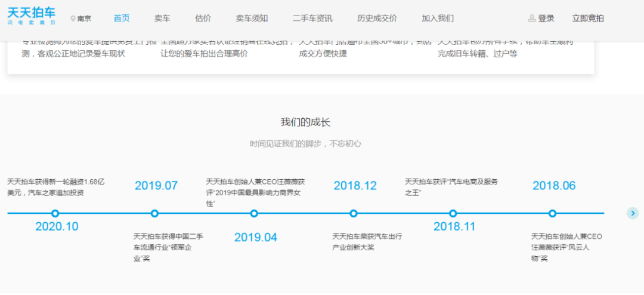Open 历史成交价 in the navigation
The width and height of the screenshot is (644, 295).
coord(377,19)
